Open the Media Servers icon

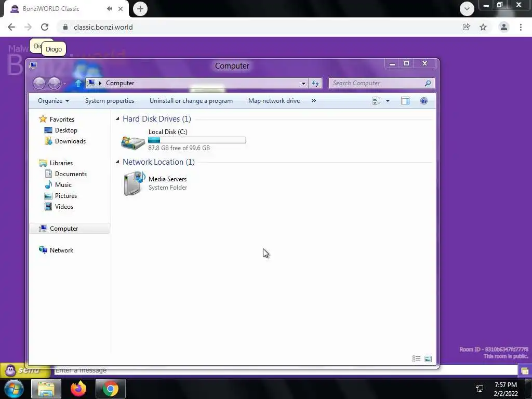coord(134,183)
